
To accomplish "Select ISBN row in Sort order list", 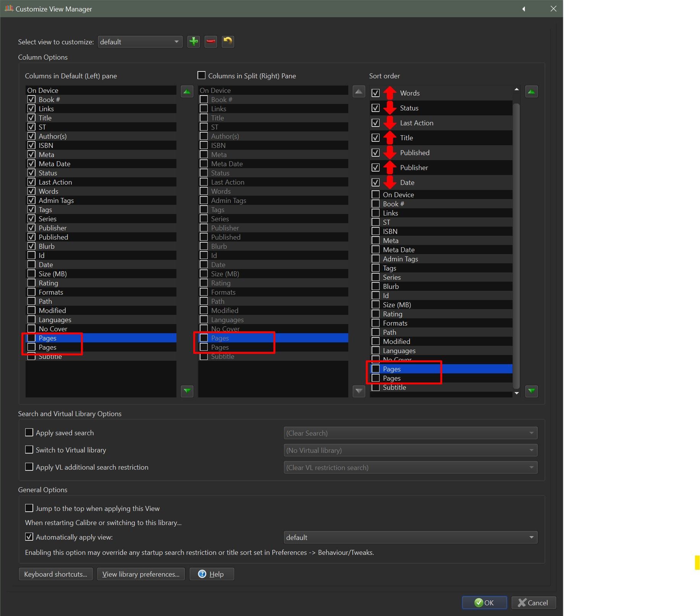I will (x=441, y=231).
